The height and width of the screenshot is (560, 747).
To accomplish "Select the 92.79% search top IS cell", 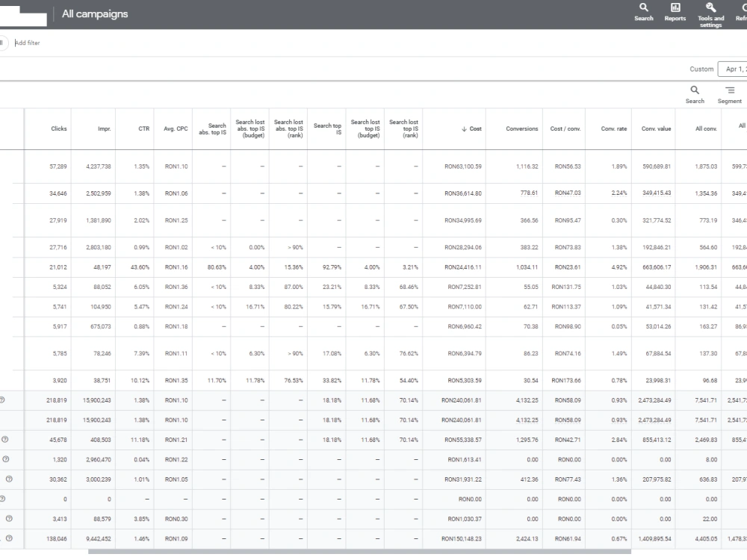I will [332, 267].
